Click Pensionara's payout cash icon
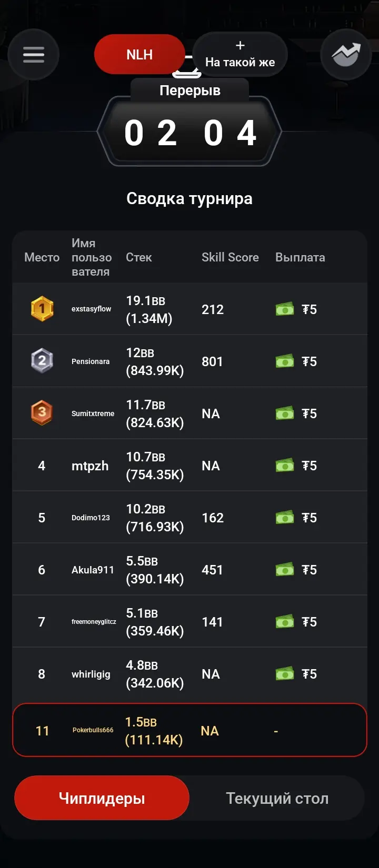Screen dimensions: 379x868 pos(285,361)
